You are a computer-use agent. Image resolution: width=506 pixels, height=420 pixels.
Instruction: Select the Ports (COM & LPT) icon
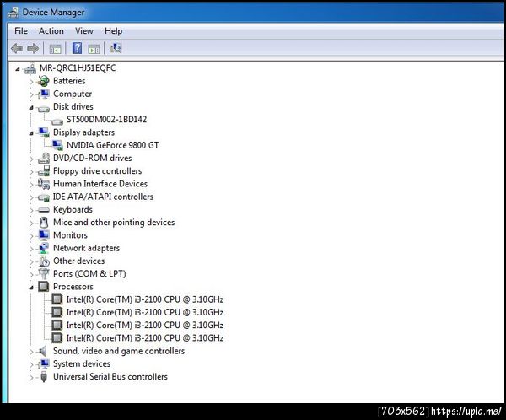click(x=44, y=274)
